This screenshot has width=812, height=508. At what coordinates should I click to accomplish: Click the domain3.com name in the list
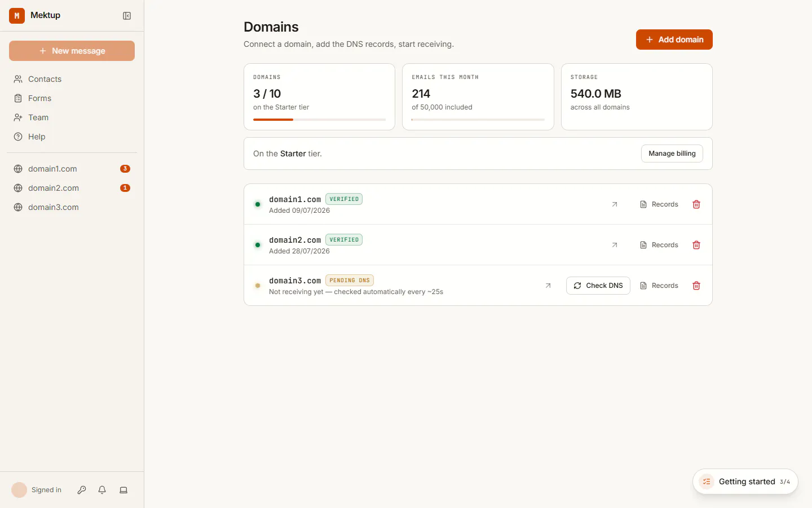pyautogui.click(x=295, y=281)
